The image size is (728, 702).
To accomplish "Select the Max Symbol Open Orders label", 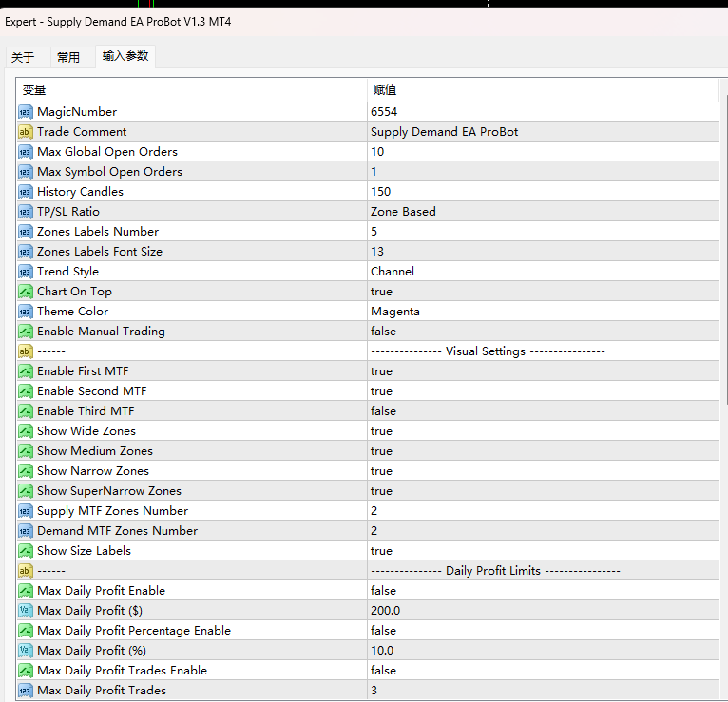I will tap(109, 172).
